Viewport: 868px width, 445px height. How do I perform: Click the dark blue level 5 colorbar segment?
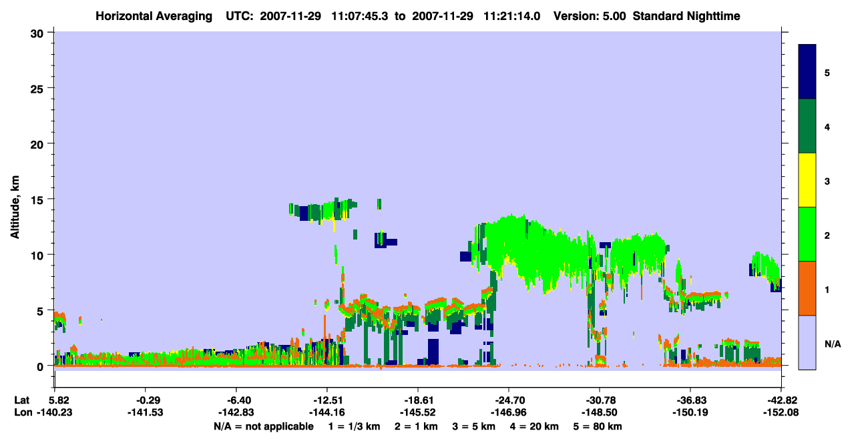point(807,72)
